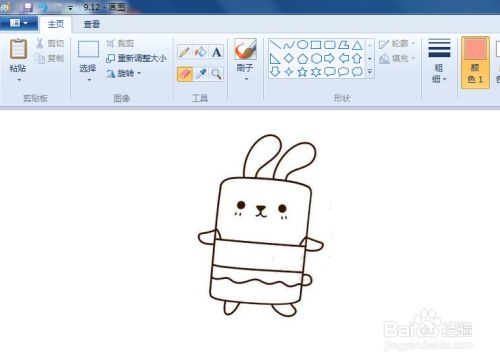500x362 pixels.
Task: Select the Magnifier tool
Action: pyautogui.click(x=216, y=74)
